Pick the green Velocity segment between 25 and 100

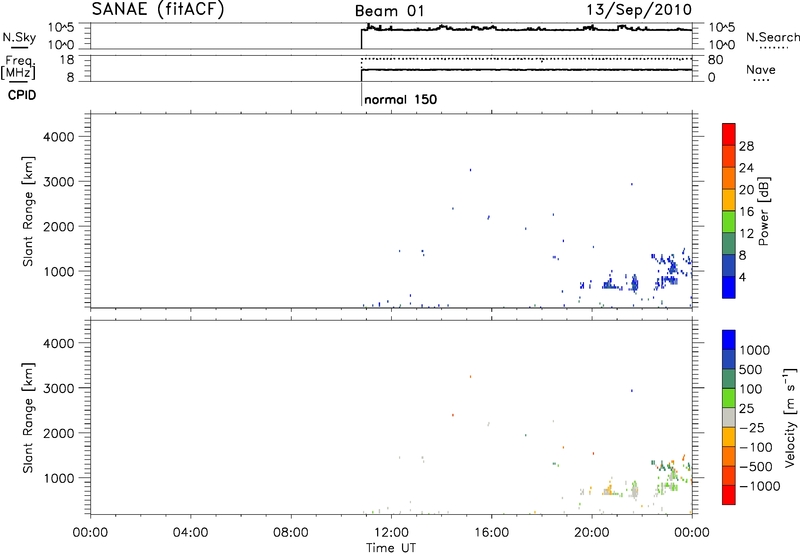click(729, 398)
